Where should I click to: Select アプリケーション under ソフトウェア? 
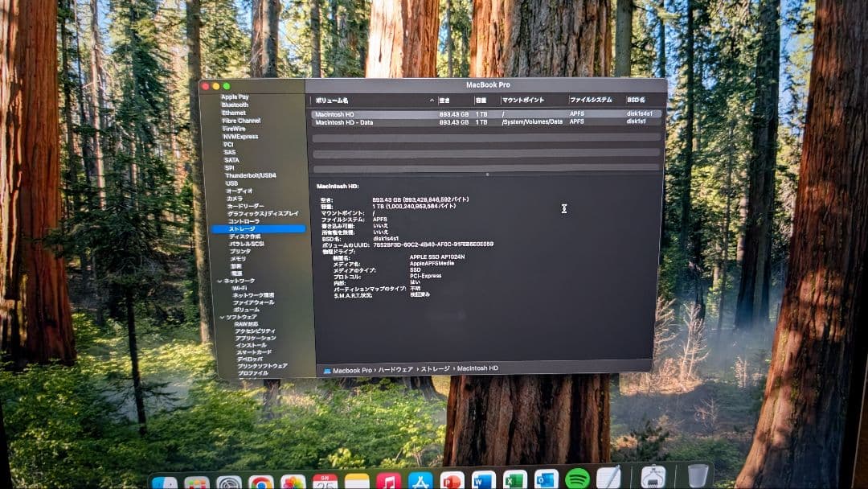click(x=255, y=337)
